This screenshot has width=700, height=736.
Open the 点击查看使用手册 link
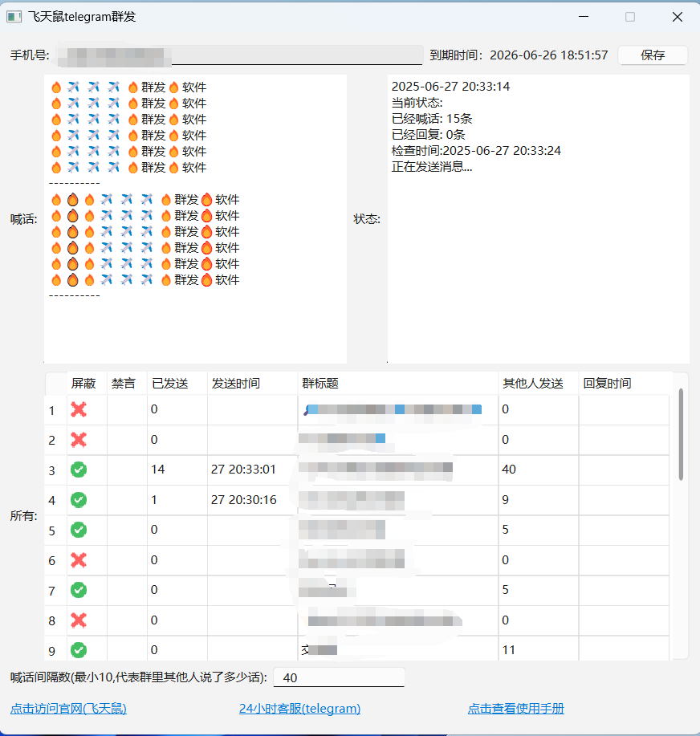tap(516, 708)
